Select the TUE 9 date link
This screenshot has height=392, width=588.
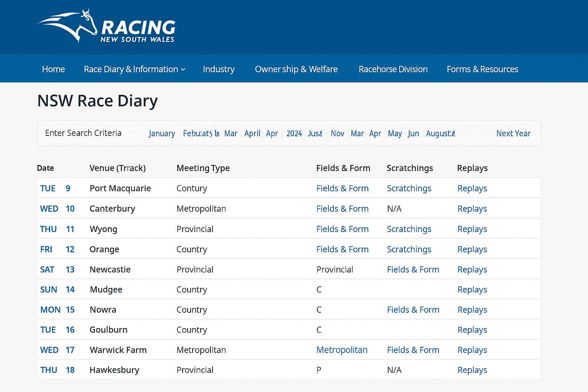pos(55,188)
